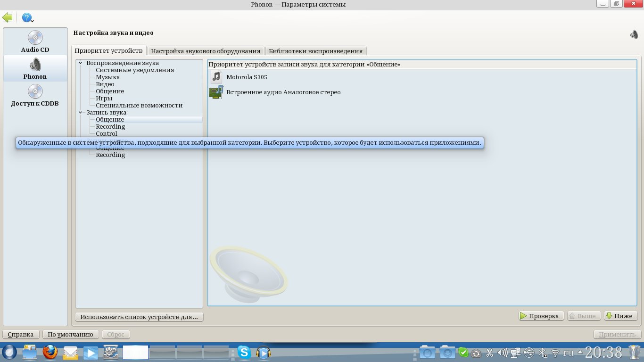Switch to the Настройка звукового оборудования tab
The image size is (644, 362).
(206, 51)
